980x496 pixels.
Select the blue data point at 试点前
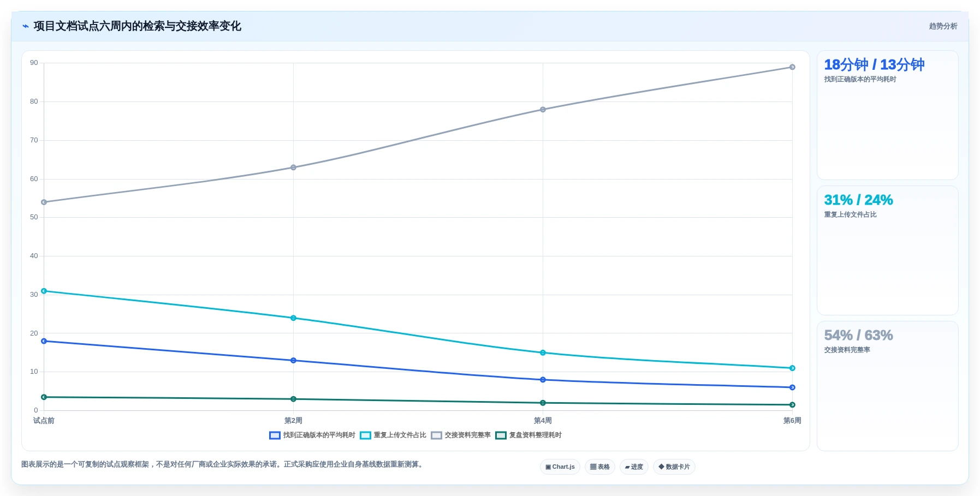[44, 341]
